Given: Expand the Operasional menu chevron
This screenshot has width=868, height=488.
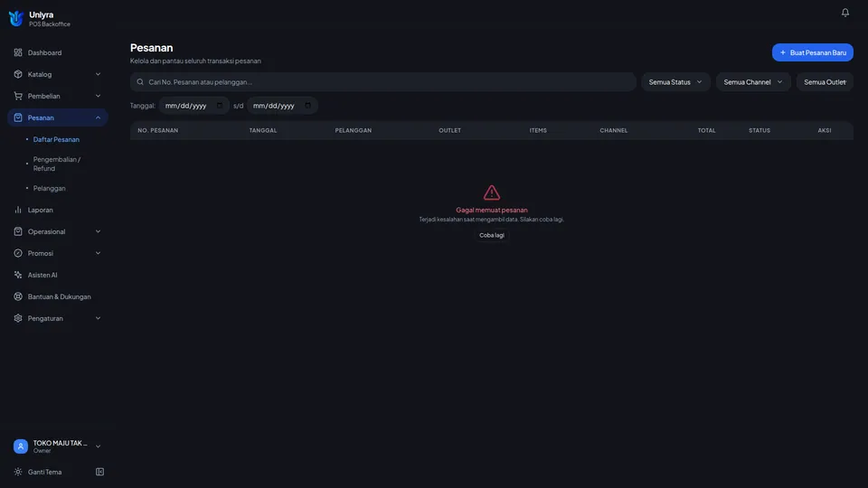Looking at the screenshot, I should (x=98, y=231).
